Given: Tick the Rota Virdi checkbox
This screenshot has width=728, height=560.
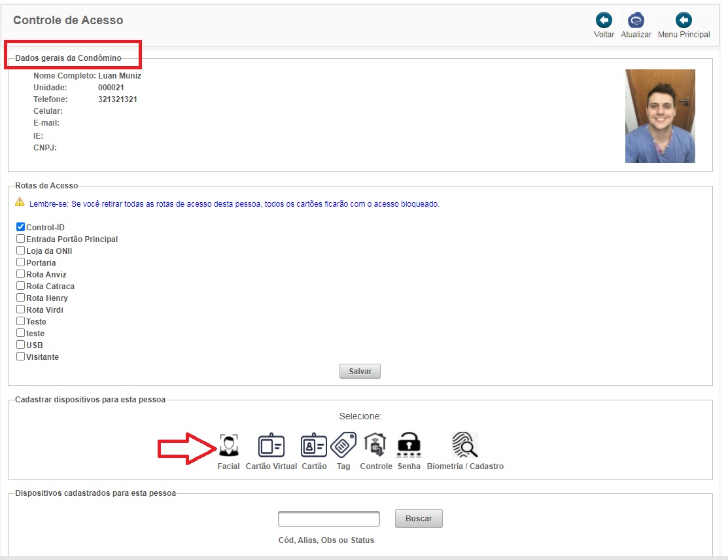Looking at the screenshot, I should [20, 309].
